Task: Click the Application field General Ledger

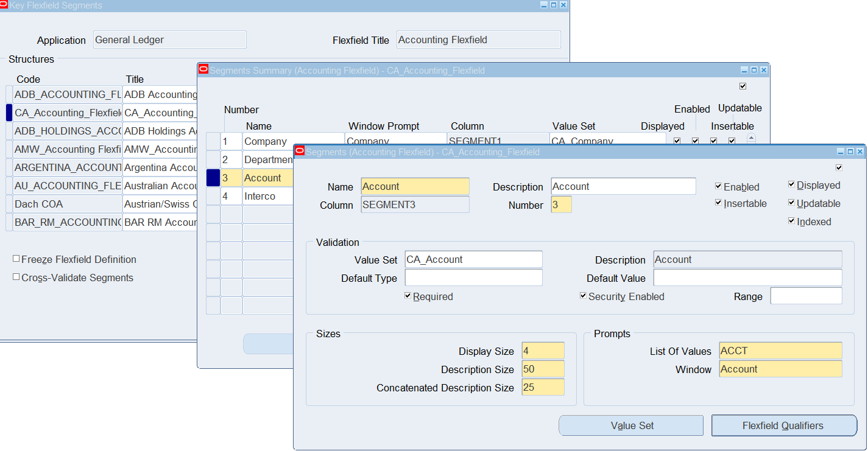Action: coord(170,40)
